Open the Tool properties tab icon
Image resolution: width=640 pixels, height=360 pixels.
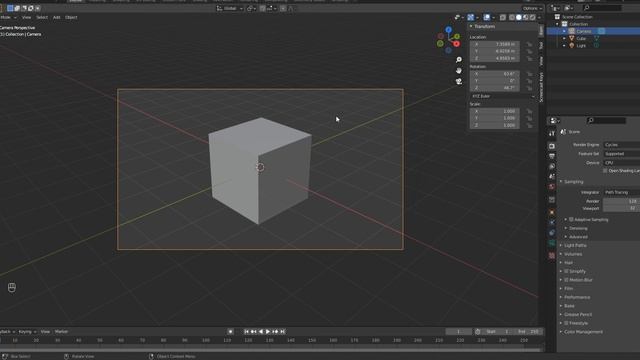(x=552, y=133)
